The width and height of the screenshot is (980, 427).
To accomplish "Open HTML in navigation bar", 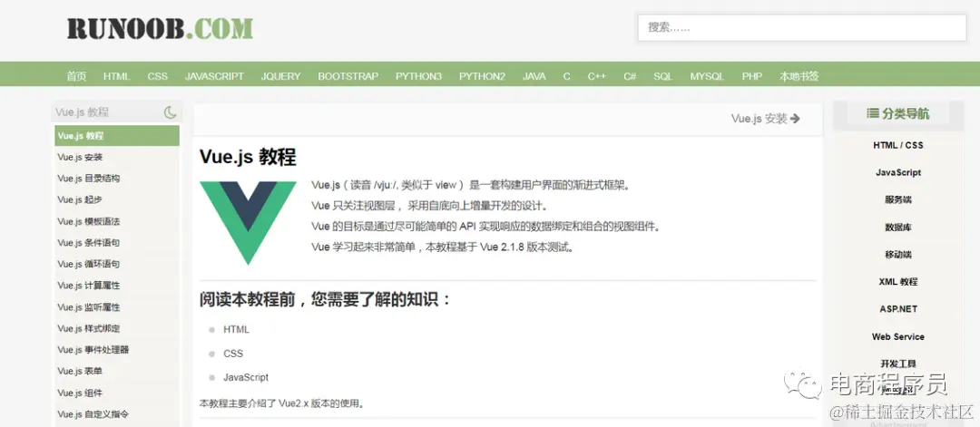I will [117, 76].
